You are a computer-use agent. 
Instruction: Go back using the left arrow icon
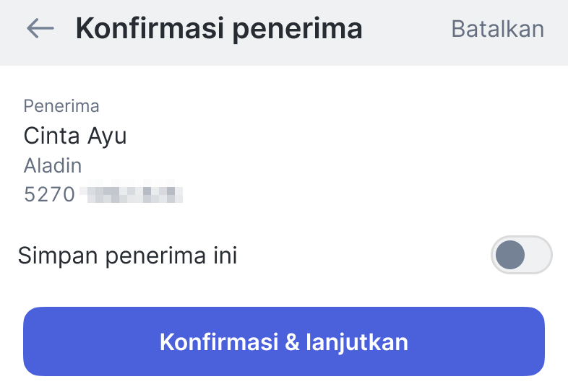40,28
